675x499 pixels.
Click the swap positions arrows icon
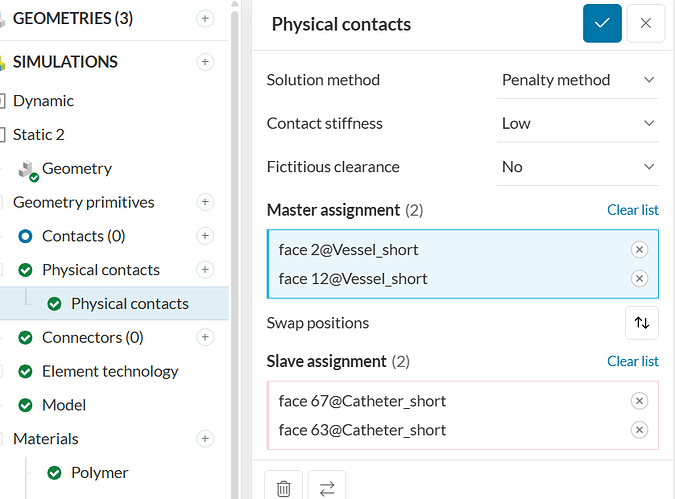tap(641, 323)
